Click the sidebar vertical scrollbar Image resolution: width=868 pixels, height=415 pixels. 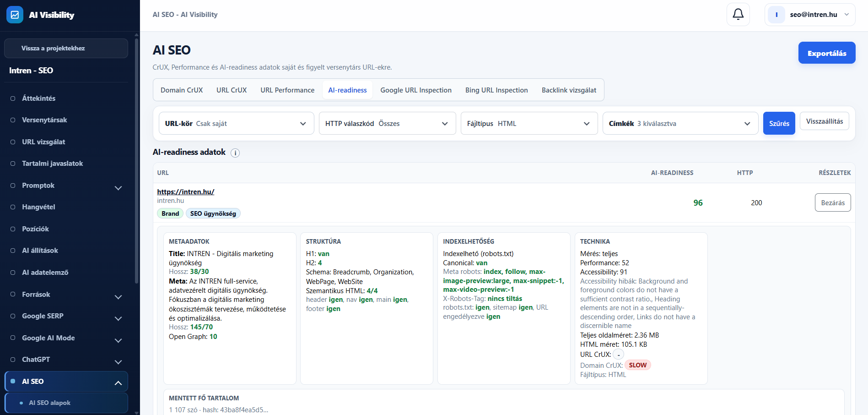pos(136,160)
